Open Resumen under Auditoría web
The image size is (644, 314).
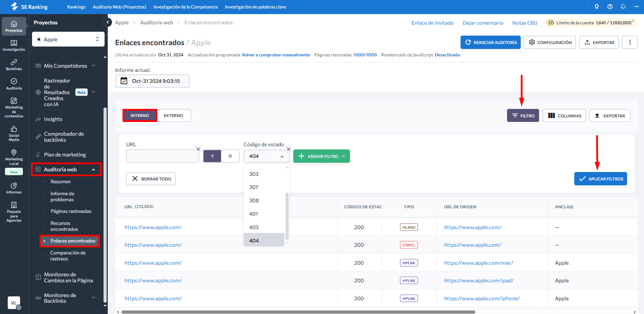pyautogui.click(x=61, y=182)
